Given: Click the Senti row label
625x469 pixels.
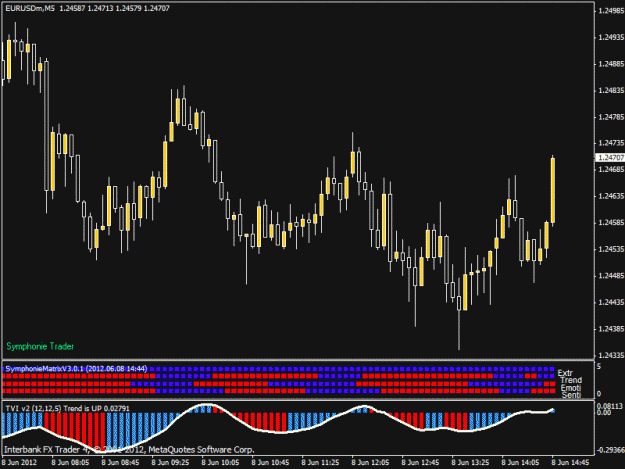Looking at the screenshot, I should (571, 395).
